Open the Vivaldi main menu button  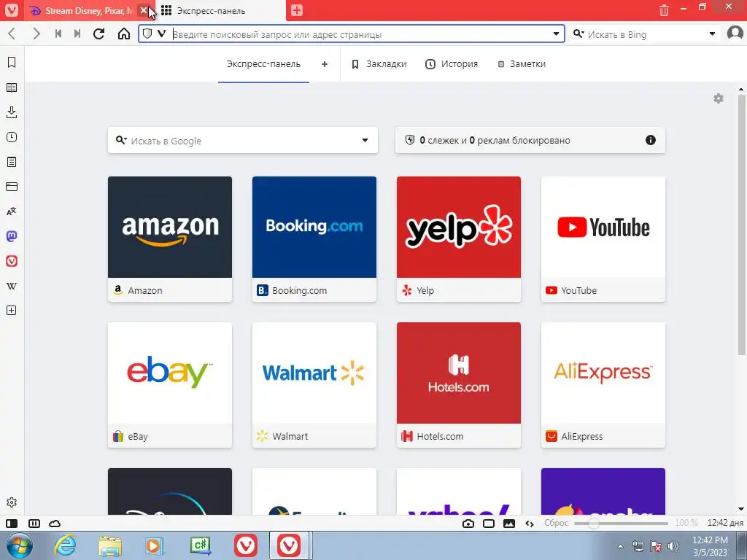[12, 10]
